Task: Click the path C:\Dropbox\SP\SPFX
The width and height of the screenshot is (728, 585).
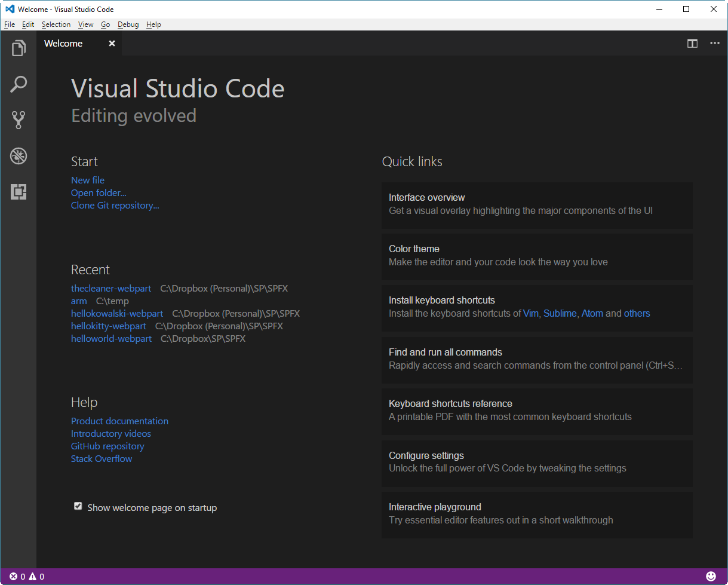Action: pyautogui.click(x=203, y=338)
